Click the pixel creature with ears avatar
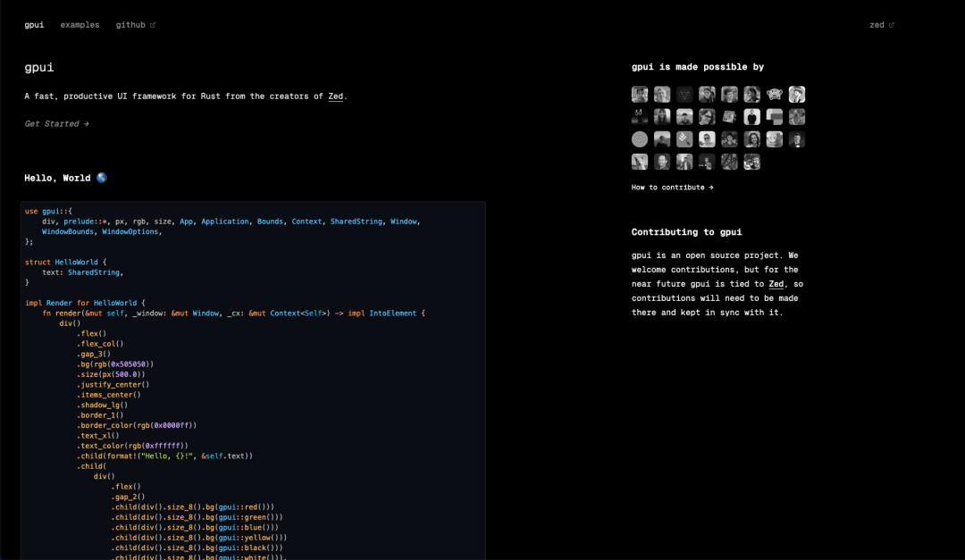This screenshot has width=965, height=560. [774, 94]
